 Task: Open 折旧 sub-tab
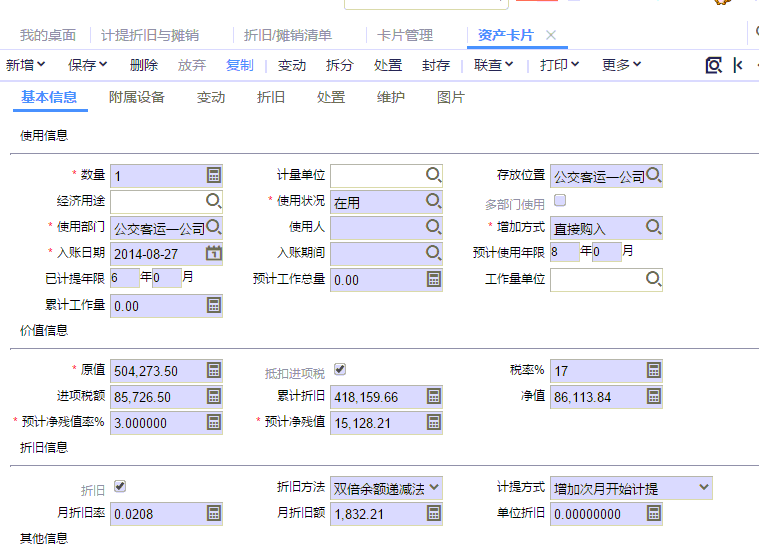pos(271,97)
